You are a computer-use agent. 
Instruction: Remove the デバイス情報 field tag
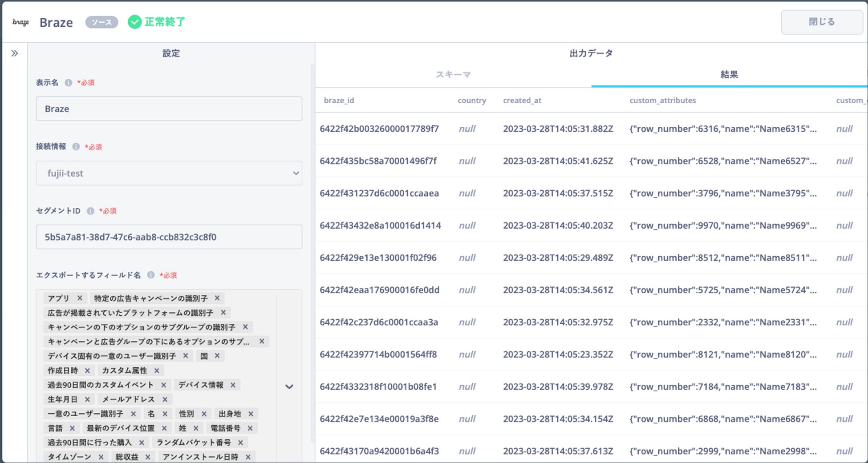click(x=233, y=385)
